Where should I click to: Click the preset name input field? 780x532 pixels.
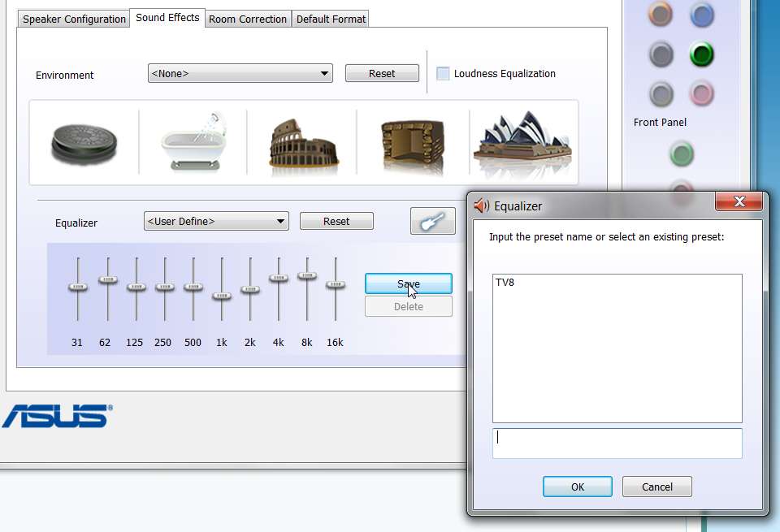617,443
